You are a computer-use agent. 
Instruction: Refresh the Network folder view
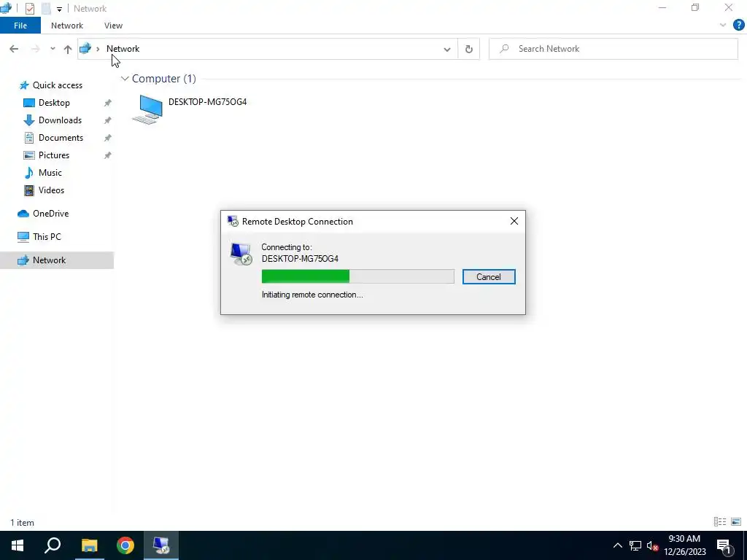click(x=469, y=49)
